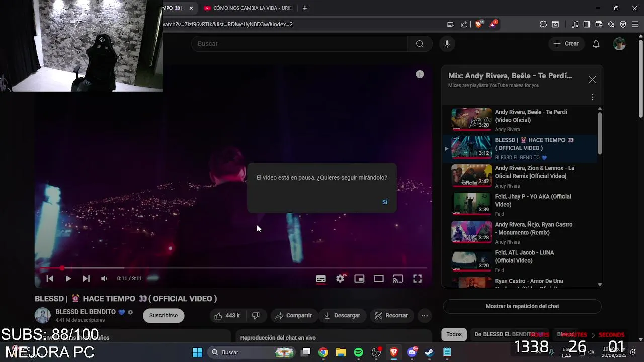The width and height of the screenshot is (644, 362).
Task: Open BLESSD EL BENDITO channel name
Action: click(86, 312)
